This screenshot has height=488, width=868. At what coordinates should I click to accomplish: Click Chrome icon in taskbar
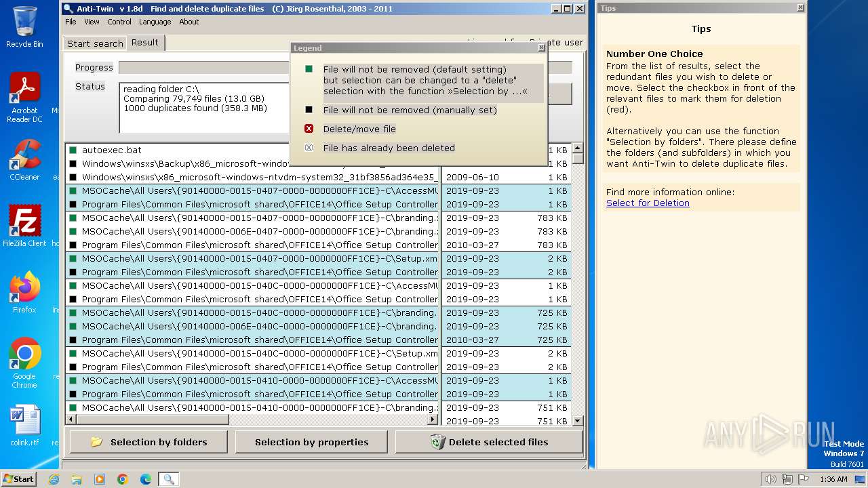[x=123, y=479]
